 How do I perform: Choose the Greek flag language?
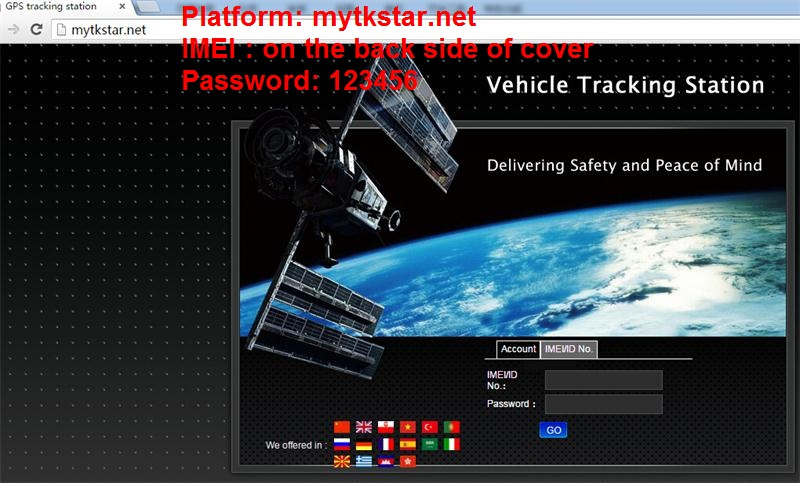tap(364, 462)
